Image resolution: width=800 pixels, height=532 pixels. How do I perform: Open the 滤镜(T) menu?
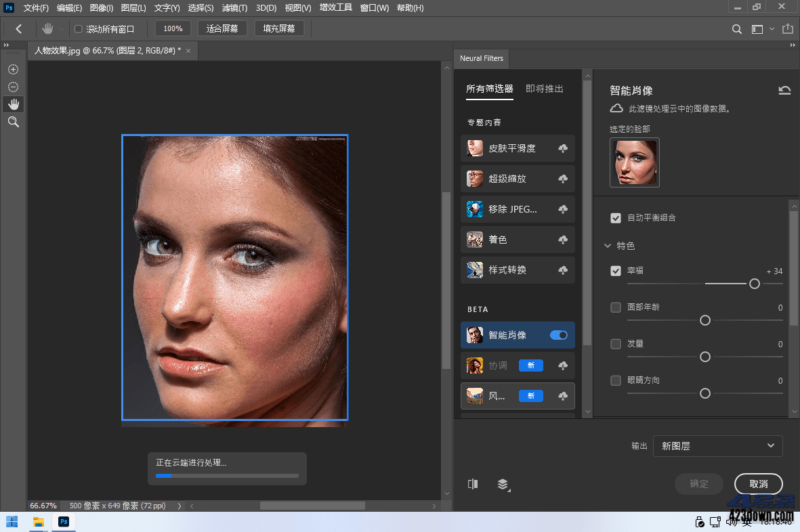(234, 8)
